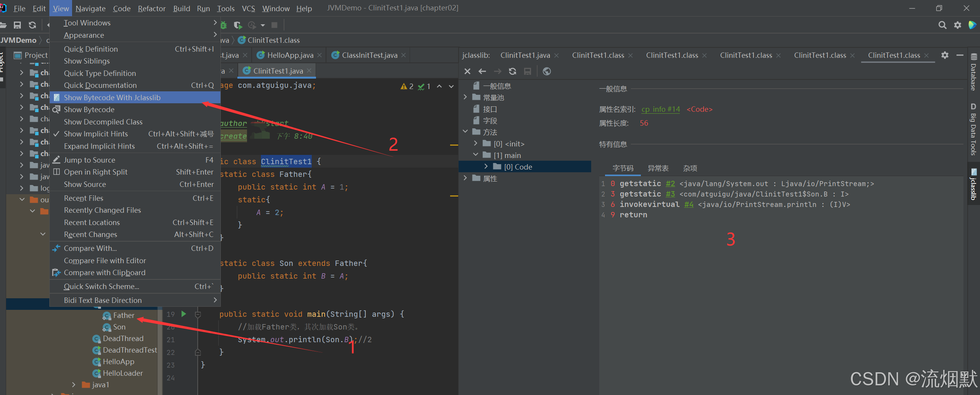Click the jclasslib refresh icon
This screenshot has height=395, width=980.
512,71
